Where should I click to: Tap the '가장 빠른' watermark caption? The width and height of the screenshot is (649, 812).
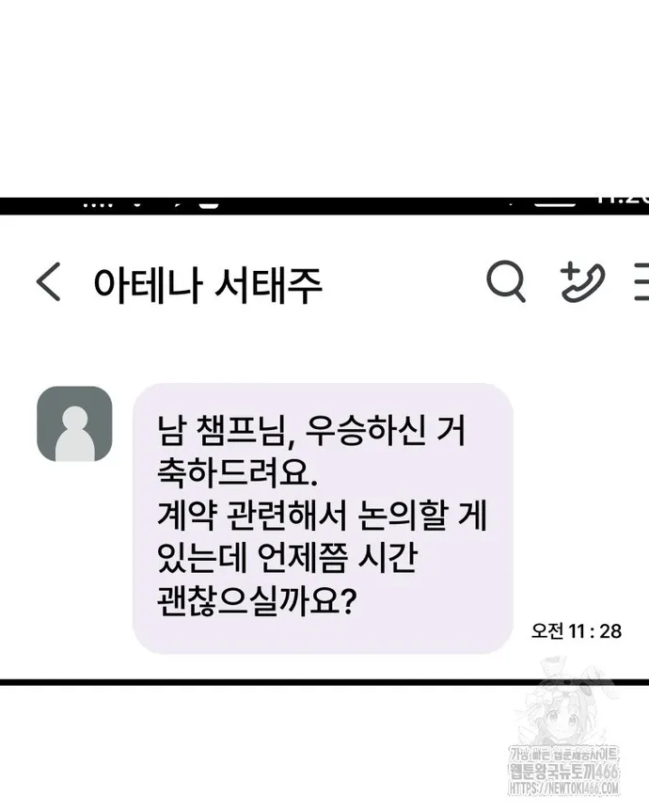pyautogui.click(x=528, y=754)
